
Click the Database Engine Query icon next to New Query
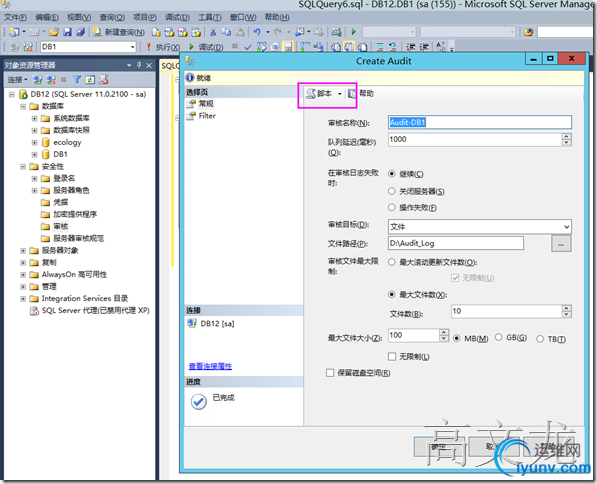(156, 32)
